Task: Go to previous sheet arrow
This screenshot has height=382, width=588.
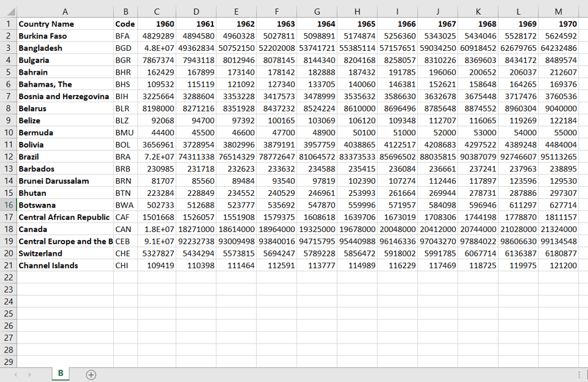Action: pyautogui.click(x=15, y=375)
